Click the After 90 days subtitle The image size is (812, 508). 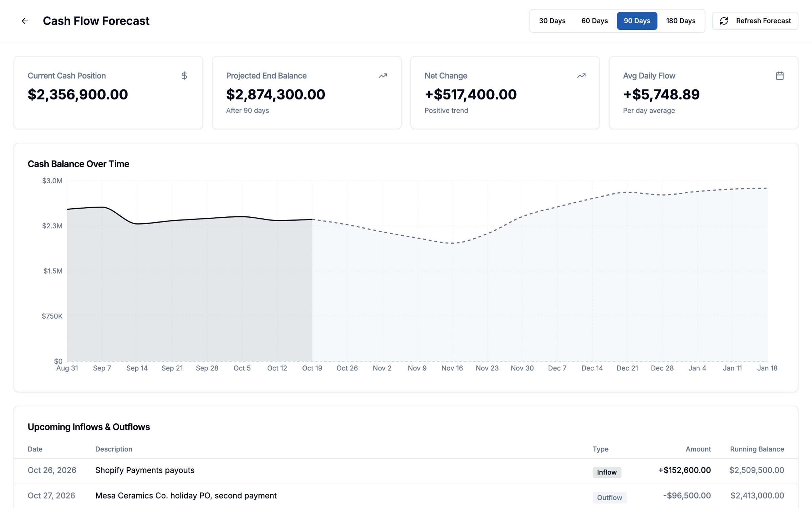coord(247,110)
